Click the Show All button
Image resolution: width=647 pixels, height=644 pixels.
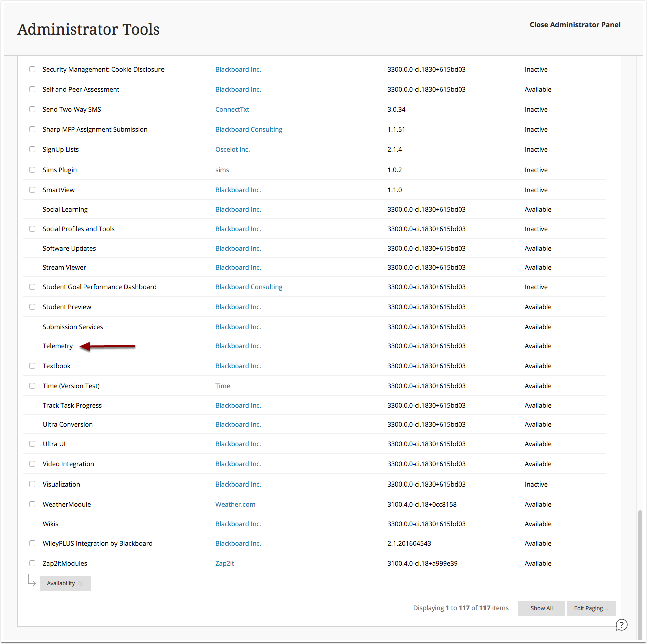542,608
